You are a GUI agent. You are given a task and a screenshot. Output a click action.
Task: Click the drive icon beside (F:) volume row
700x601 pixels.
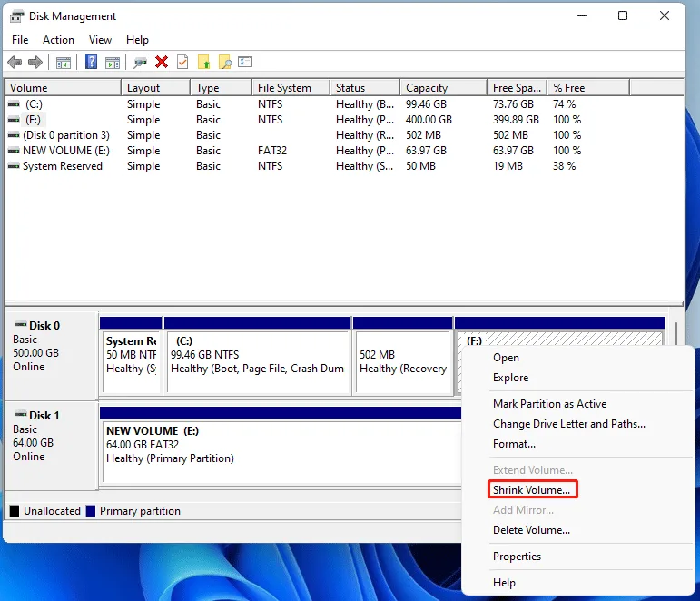click(14, 120)
